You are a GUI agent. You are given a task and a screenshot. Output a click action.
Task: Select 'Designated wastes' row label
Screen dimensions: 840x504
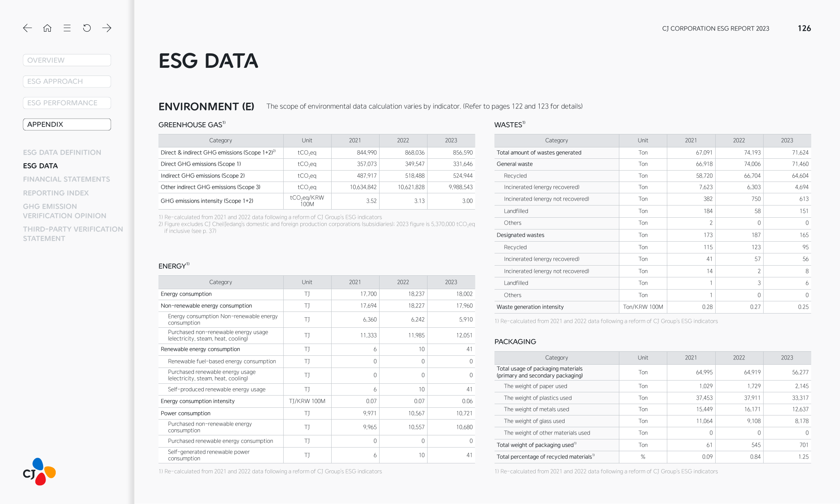pyautogui.click(x=520, y=235)
